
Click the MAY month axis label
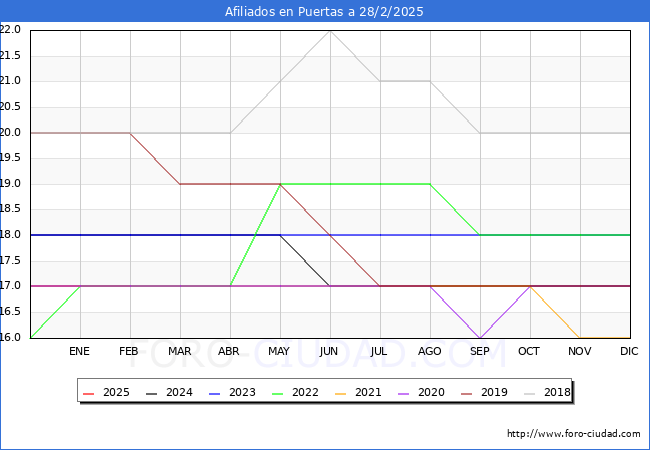tap(279, 351)
